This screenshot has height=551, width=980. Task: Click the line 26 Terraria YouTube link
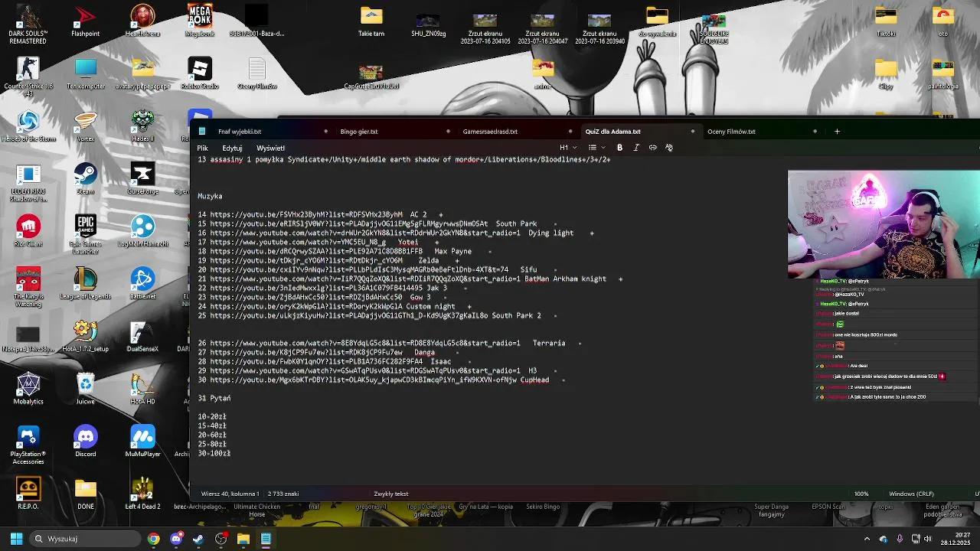tap(365, 344)
